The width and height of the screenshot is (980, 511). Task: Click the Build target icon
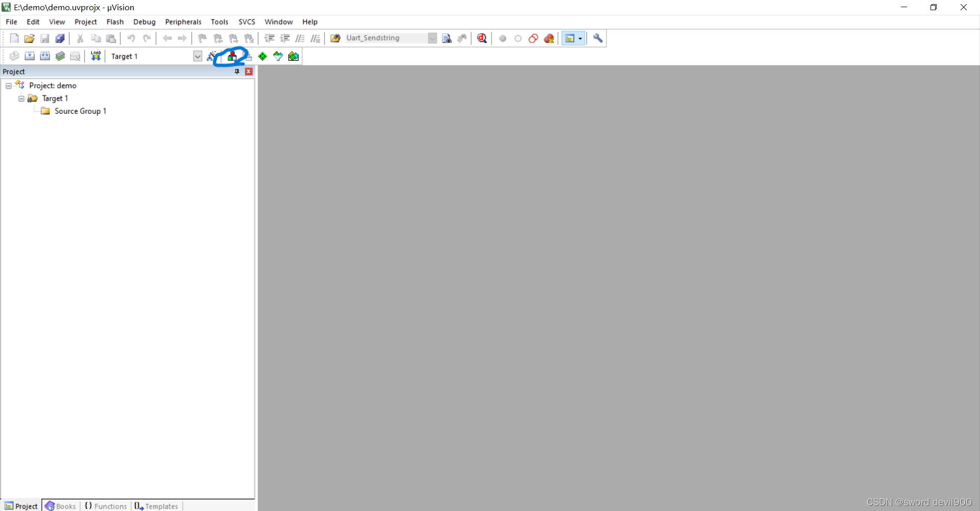click(30, 56)
